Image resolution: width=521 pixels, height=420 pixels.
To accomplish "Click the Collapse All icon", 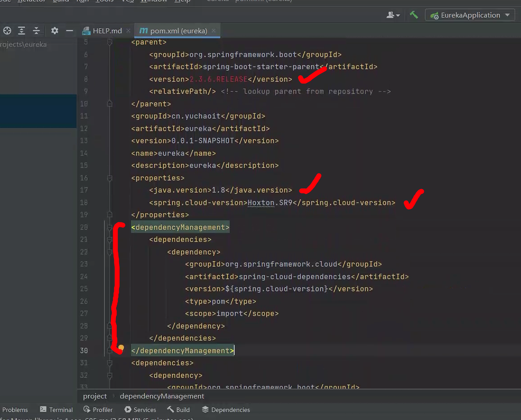I will [x=36, y=31].
